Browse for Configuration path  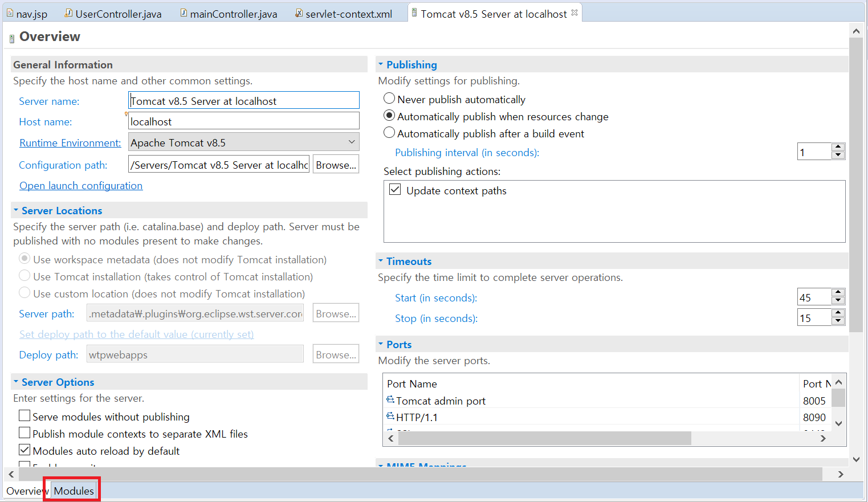click(336, 164)
